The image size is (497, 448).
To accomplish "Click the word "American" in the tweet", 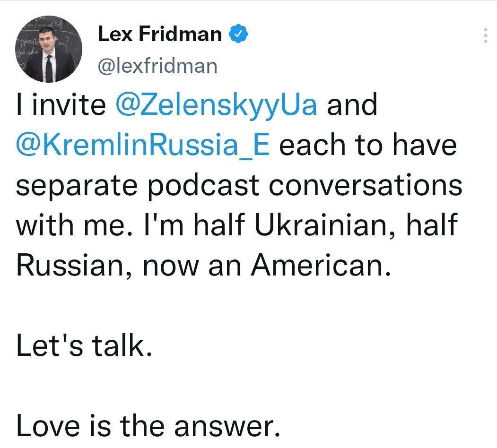I will pyautogui.click(x=322, y=266).
